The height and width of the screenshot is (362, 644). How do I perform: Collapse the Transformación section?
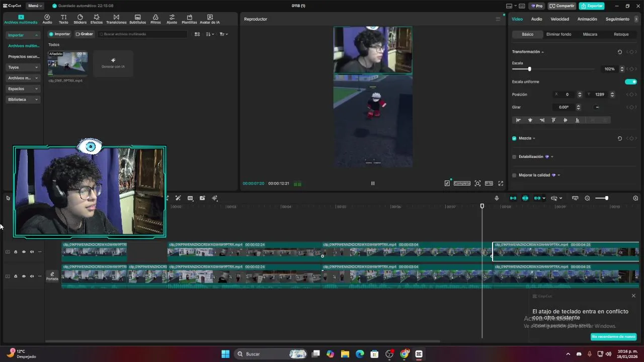(x=542, y=52)
